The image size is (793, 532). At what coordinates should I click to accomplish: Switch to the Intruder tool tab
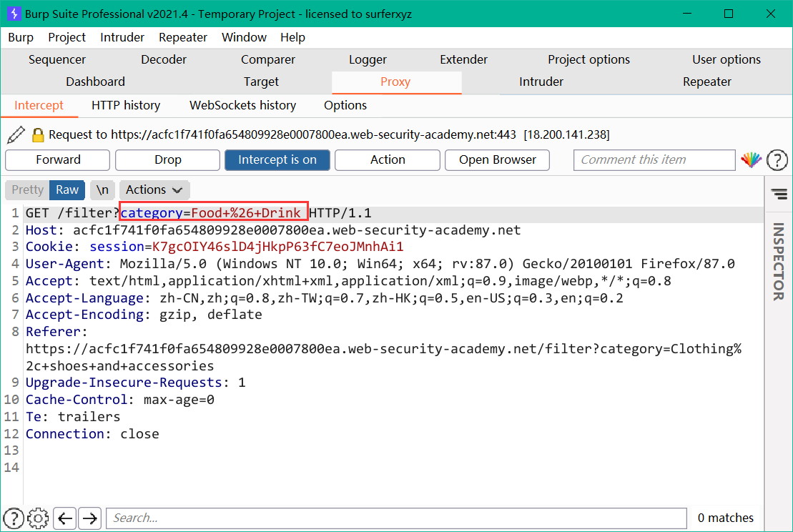[x=541, y=82]
